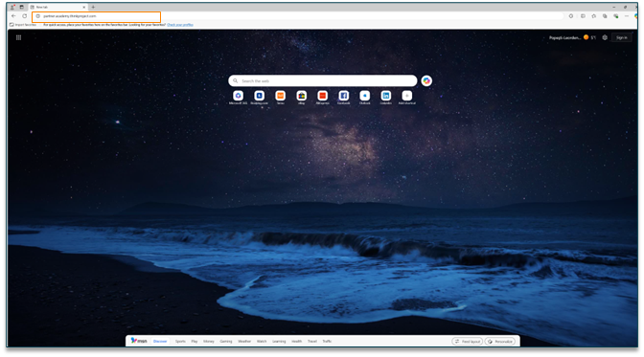Select the Discover feed tab
This screenshot has height=357, width=644.
pyautogui.click(x=160, y=342)
